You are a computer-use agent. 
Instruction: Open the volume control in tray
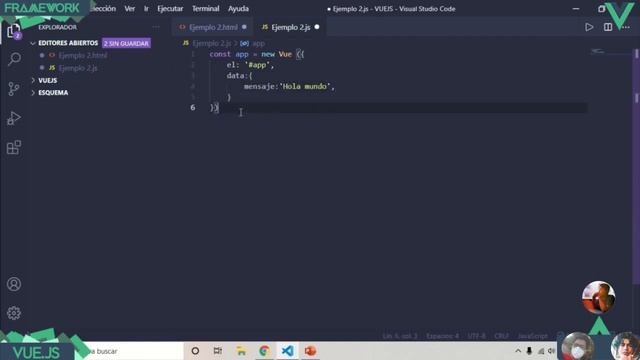[x=551, y=351]
